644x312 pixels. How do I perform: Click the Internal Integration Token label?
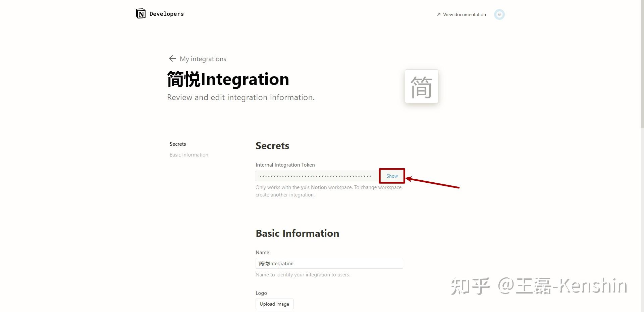pos(285,165)
